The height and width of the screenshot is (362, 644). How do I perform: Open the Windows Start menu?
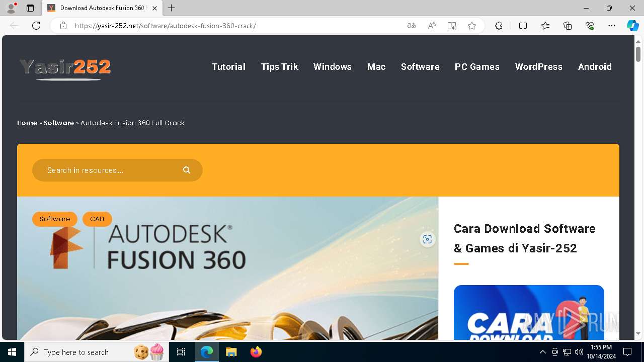point(12,352)
